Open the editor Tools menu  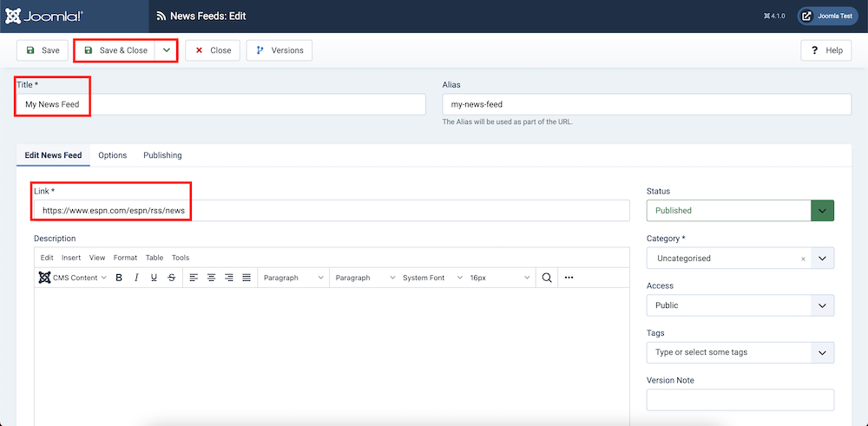(x=181, y=258)
